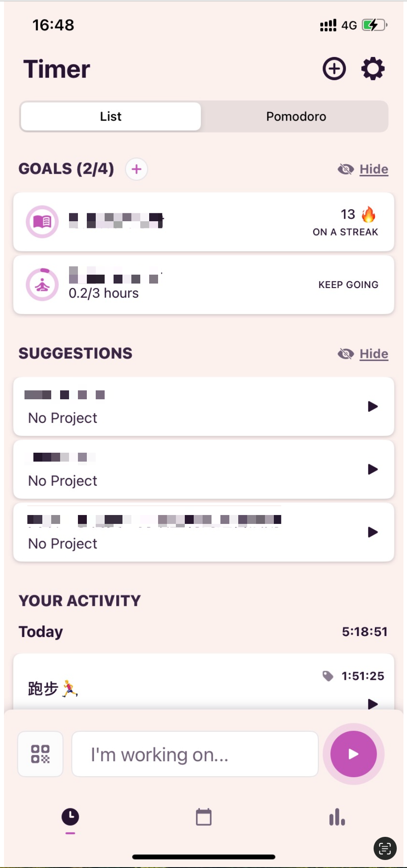Tap the tag icon on 跑步 entry

(328, 676)
